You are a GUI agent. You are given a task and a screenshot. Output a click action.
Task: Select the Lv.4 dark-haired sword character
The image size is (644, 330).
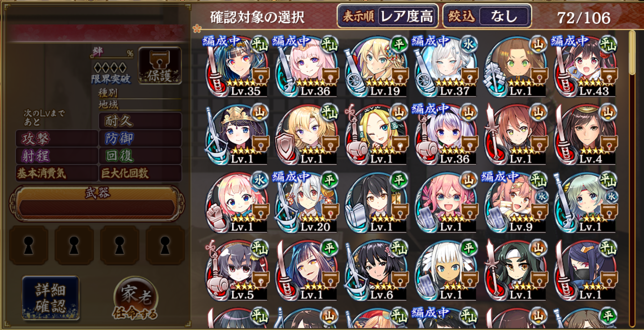pyautogui.click(x=585, y=134)
